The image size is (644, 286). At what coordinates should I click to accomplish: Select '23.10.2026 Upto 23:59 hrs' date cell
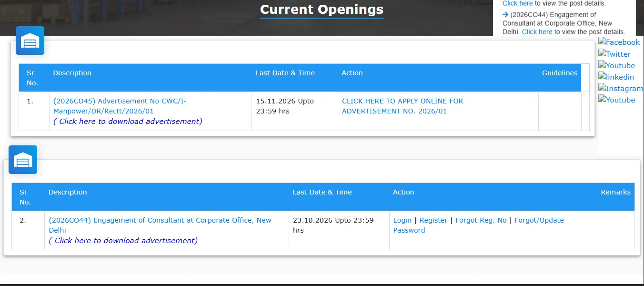click(339, 230)
